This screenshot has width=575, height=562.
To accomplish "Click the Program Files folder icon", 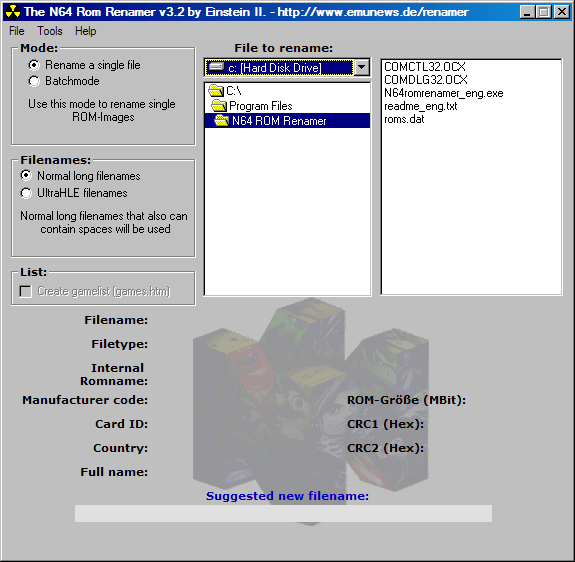I will point(219,106).
